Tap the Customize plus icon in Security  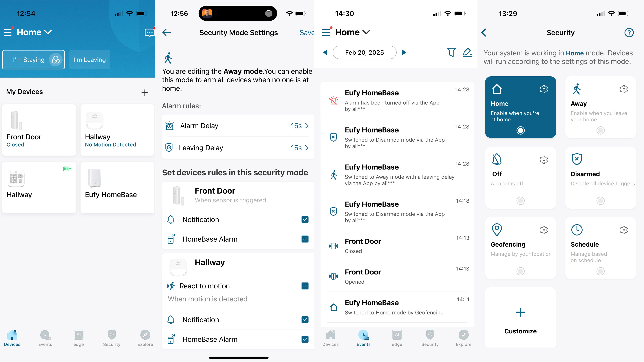(520, 312)
